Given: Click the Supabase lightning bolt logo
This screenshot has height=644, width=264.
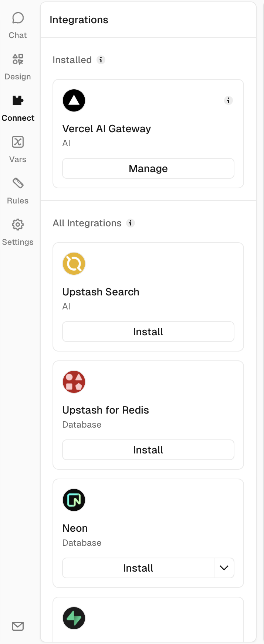Looking at the screenshot, I should [74, 618].
